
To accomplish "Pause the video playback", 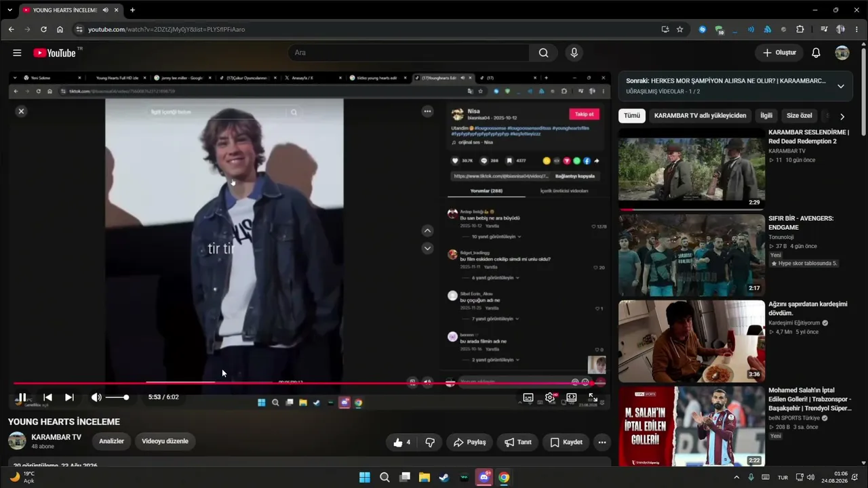I will pos(22,397).
